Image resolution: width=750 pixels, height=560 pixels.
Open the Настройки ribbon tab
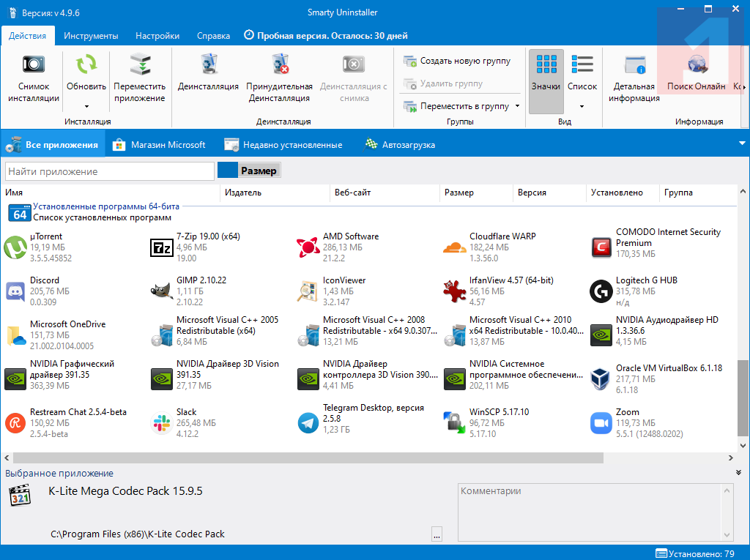tap(157, 36)
